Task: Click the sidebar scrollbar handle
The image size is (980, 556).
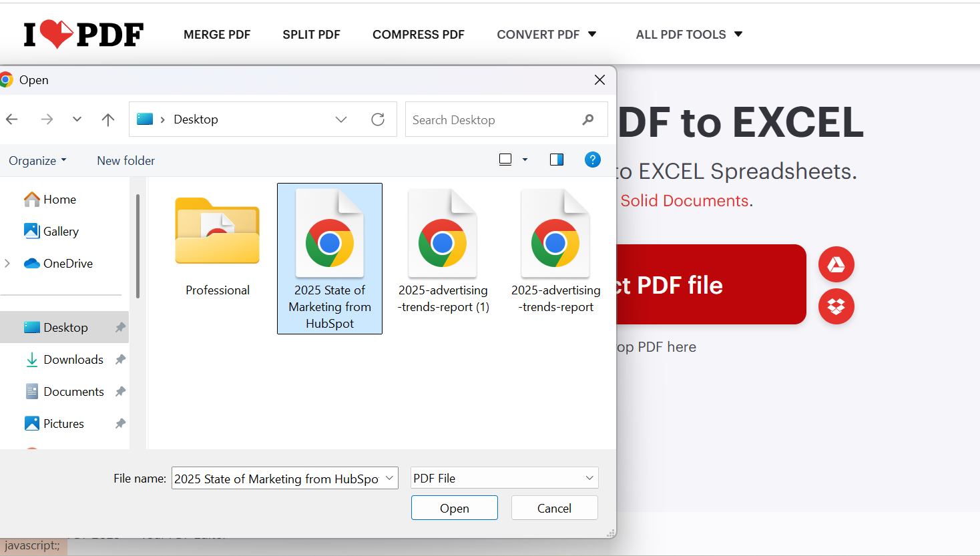Action: [138, 246]
